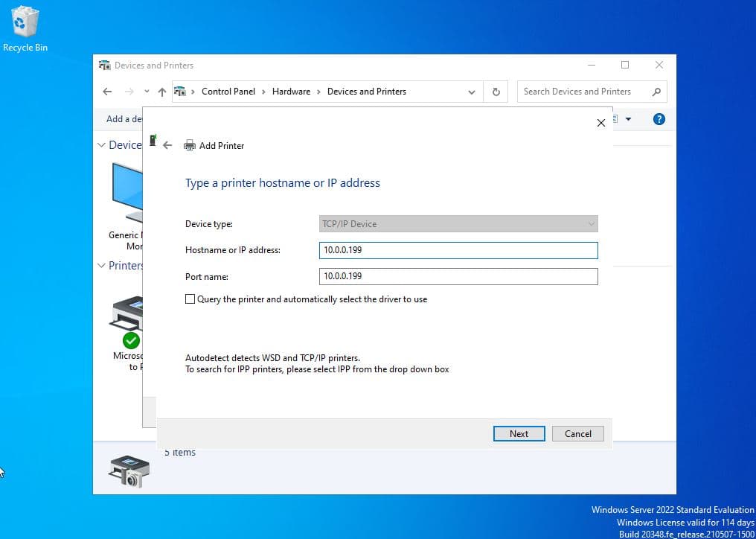Enable Query the printer checkbox
756x539 pixels.
point(190,299)
